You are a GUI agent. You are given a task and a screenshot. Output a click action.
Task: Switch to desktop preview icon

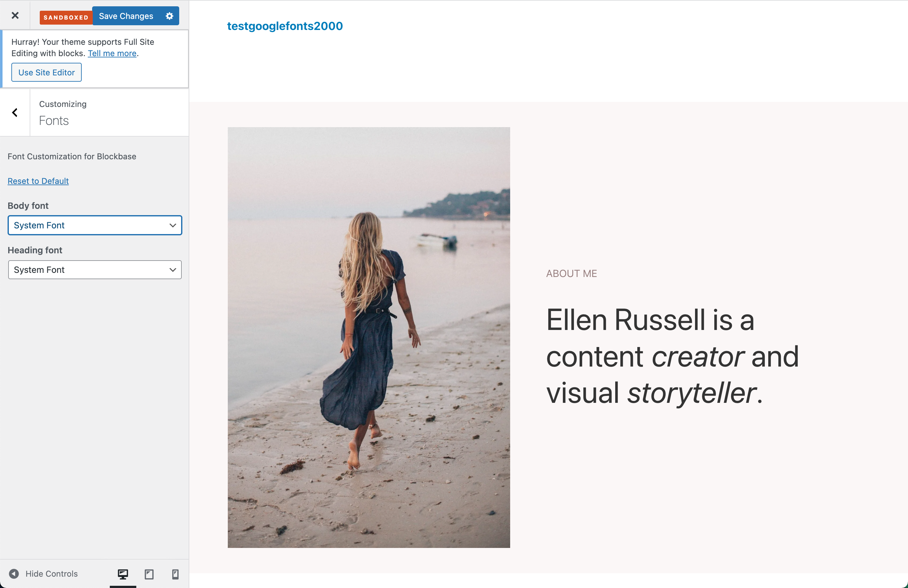(123, 574)
